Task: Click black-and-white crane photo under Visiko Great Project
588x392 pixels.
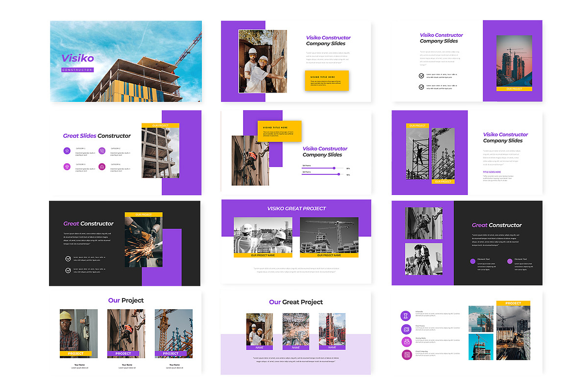Action: tap(329, 235)
